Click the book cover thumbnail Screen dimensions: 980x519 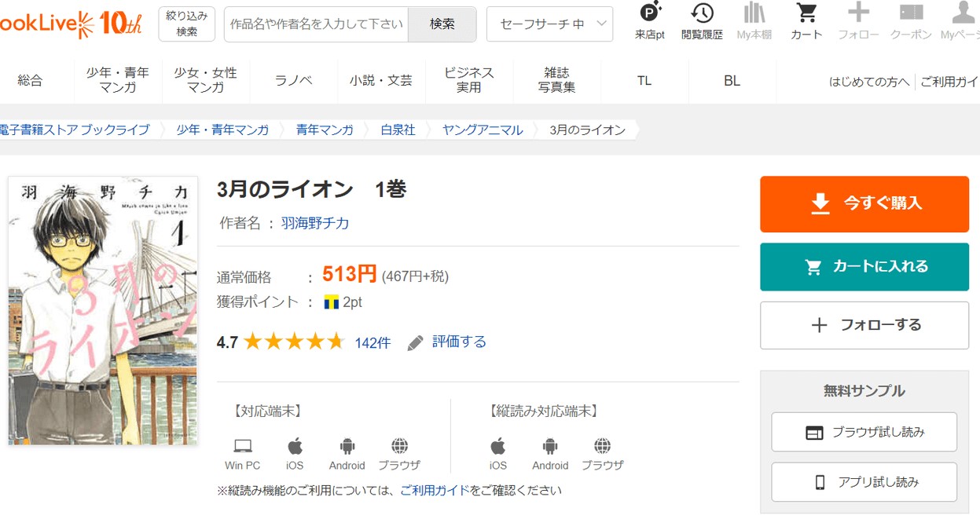point(102,311)
